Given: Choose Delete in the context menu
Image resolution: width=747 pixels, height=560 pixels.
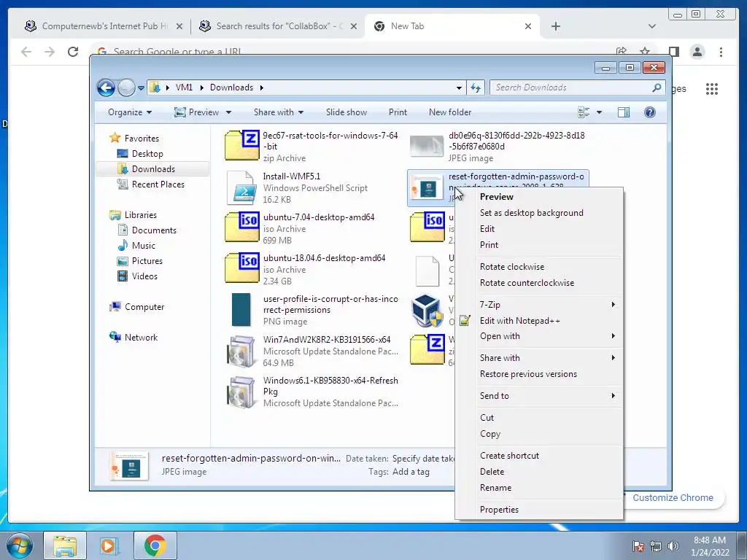Looking at the screenshot, I should (492, 472).
